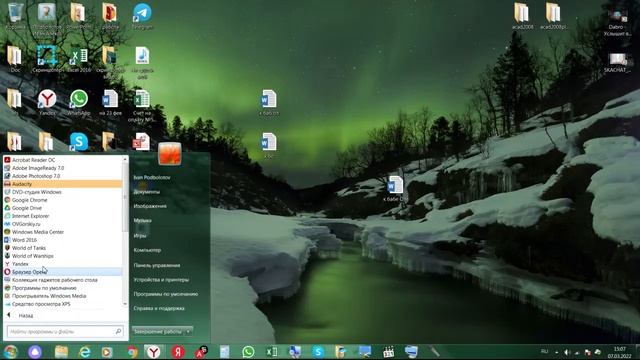Open Музыка library link

[x=142, y=220]
